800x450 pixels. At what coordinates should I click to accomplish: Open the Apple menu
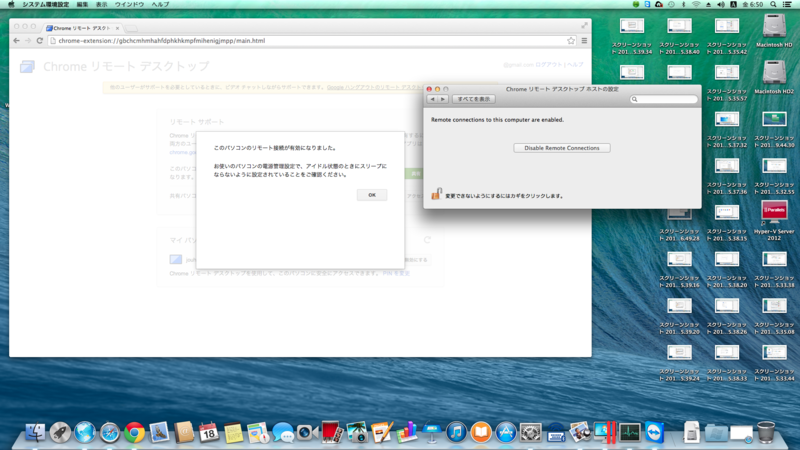click(x=11, y=4)
